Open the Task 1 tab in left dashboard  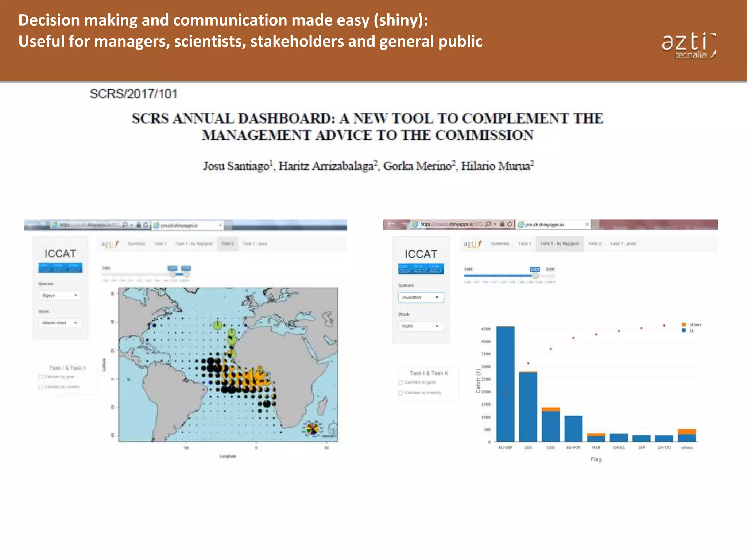160,244
